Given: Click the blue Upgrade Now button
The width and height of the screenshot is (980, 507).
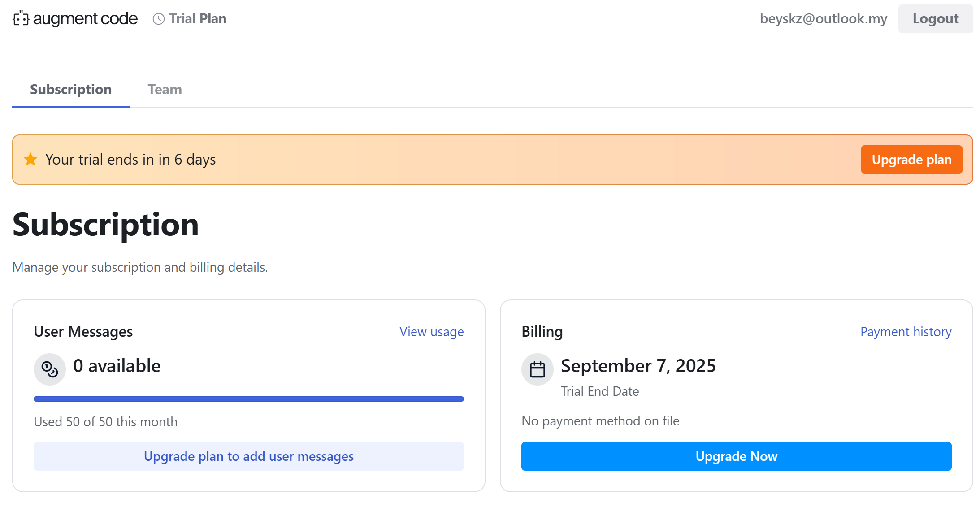Looking at the screenshot, I should pos(736,456).
